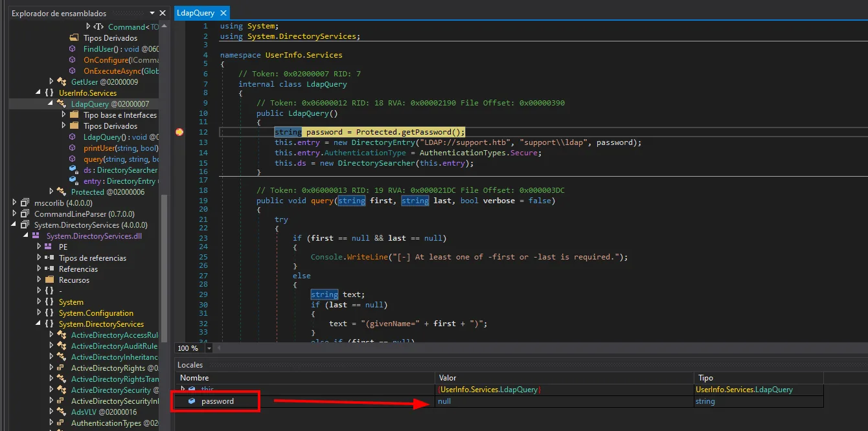
Task: Select the null value cell for password
Action: [x=564, y=401]
